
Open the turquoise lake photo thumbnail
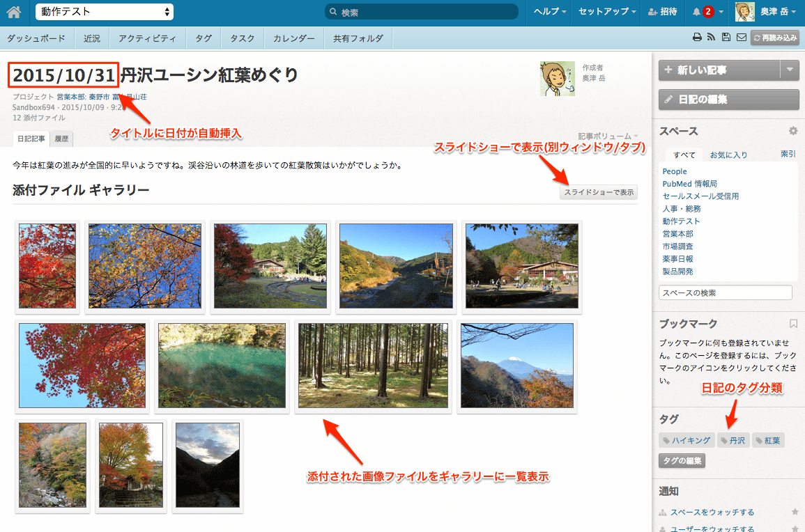pos(222,366)
